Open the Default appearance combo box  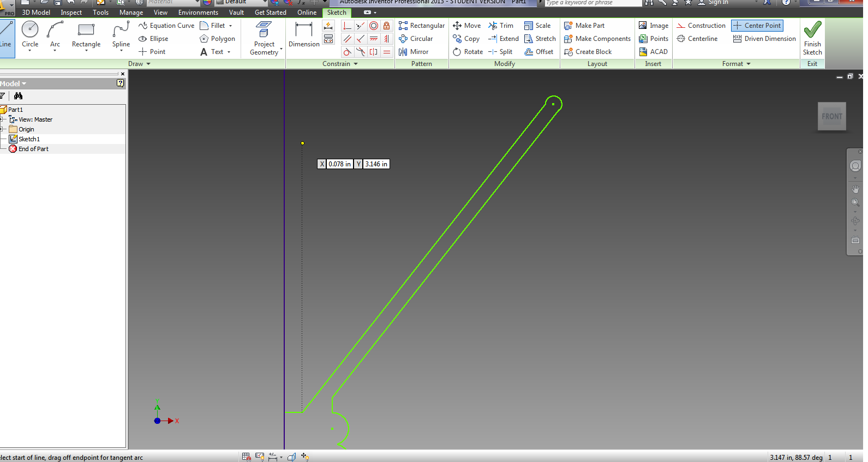point(242,2)
